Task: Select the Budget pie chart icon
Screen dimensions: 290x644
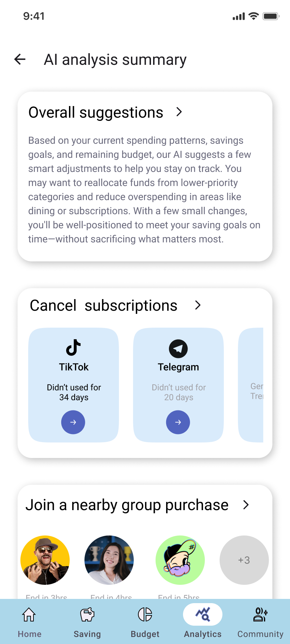Action: click(145, 615)
